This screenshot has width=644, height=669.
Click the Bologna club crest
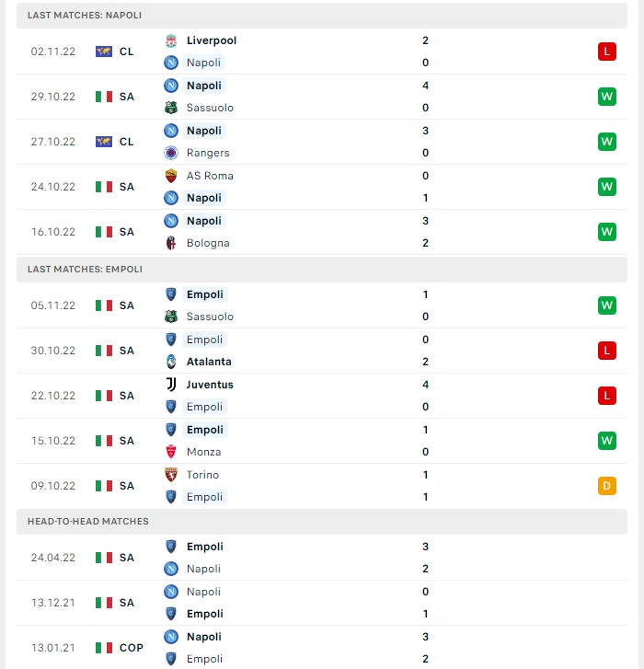click(x=171, y=243)
